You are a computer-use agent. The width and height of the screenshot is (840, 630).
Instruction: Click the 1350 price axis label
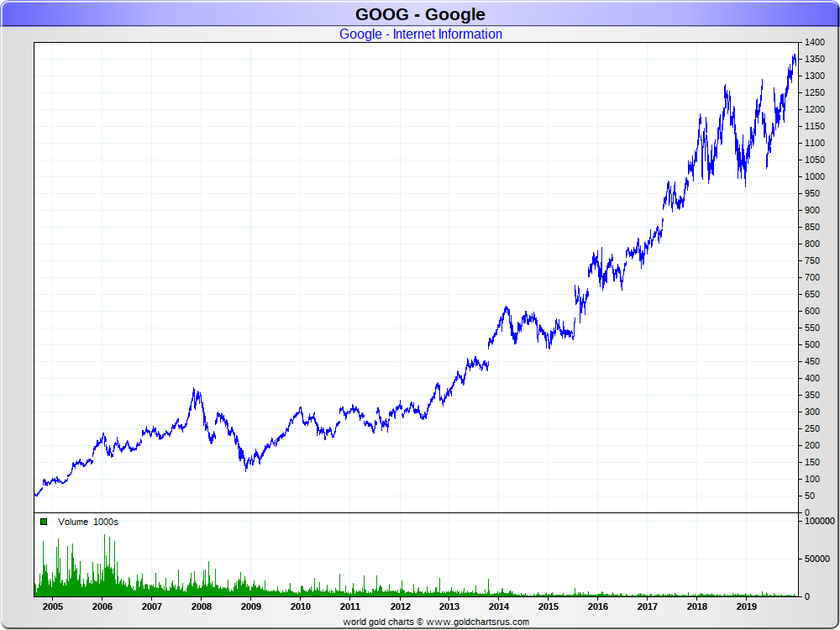(815, 59)
